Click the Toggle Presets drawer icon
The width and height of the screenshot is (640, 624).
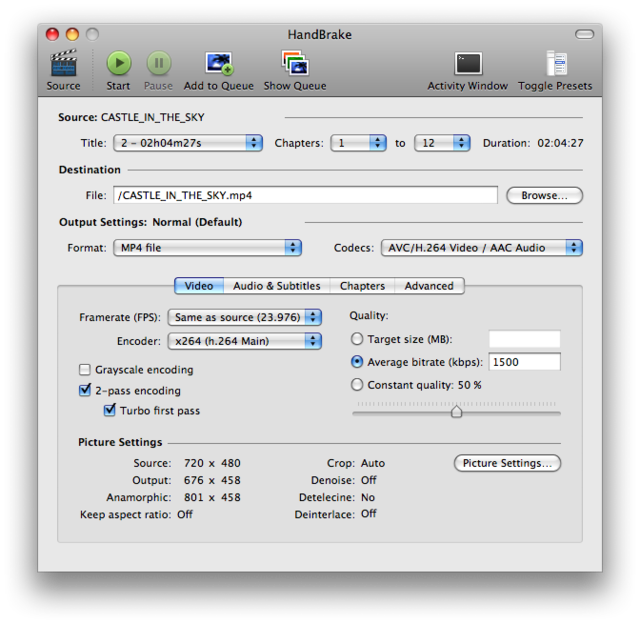point(555,65)
